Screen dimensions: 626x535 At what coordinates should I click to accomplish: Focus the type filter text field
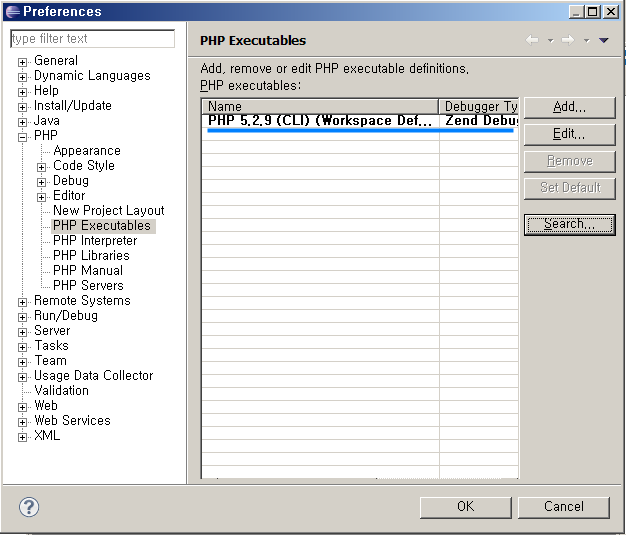coord(92,39)
